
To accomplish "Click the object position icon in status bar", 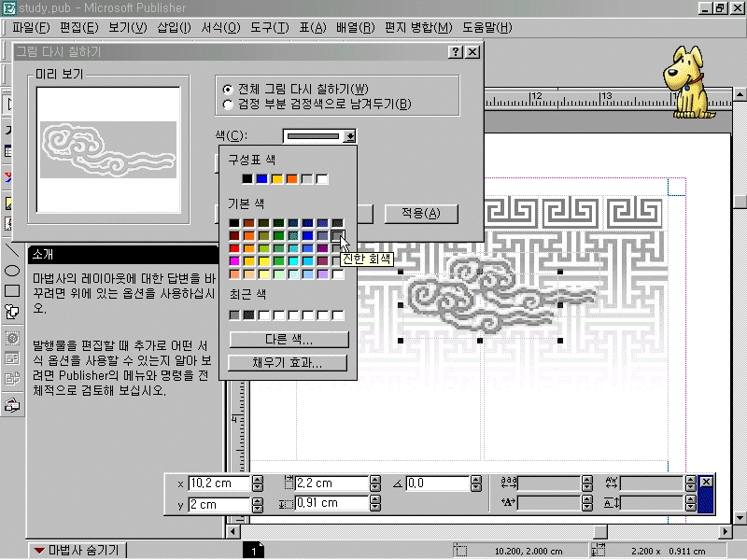I will [460, 551].
